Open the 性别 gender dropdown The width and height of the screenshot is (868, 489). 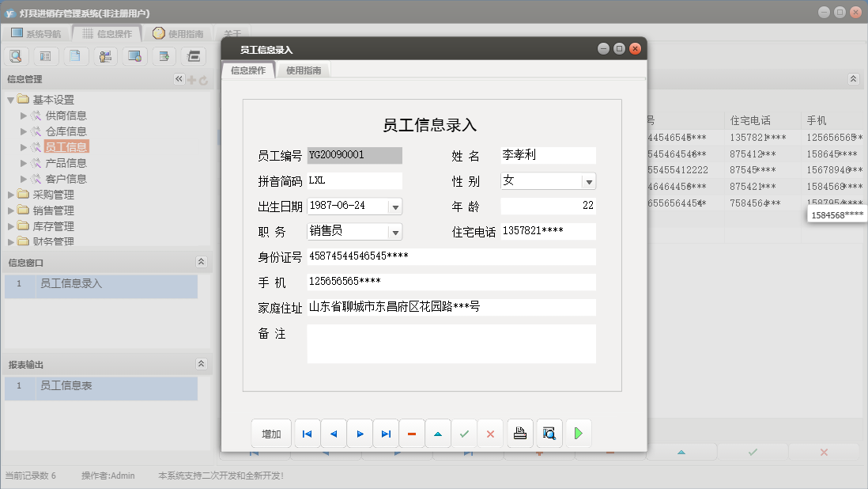pyautogui.click(x=587, y=181)
